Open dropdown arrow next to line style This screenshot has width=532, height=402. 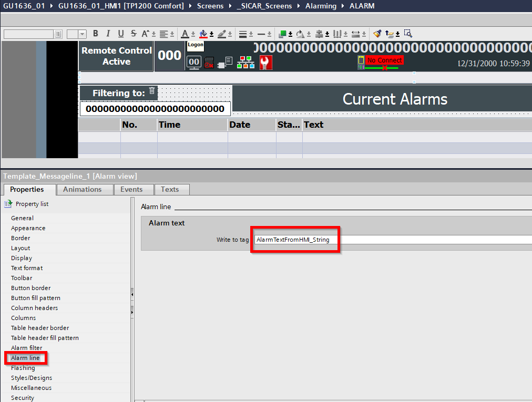click(x=269, y=34)
